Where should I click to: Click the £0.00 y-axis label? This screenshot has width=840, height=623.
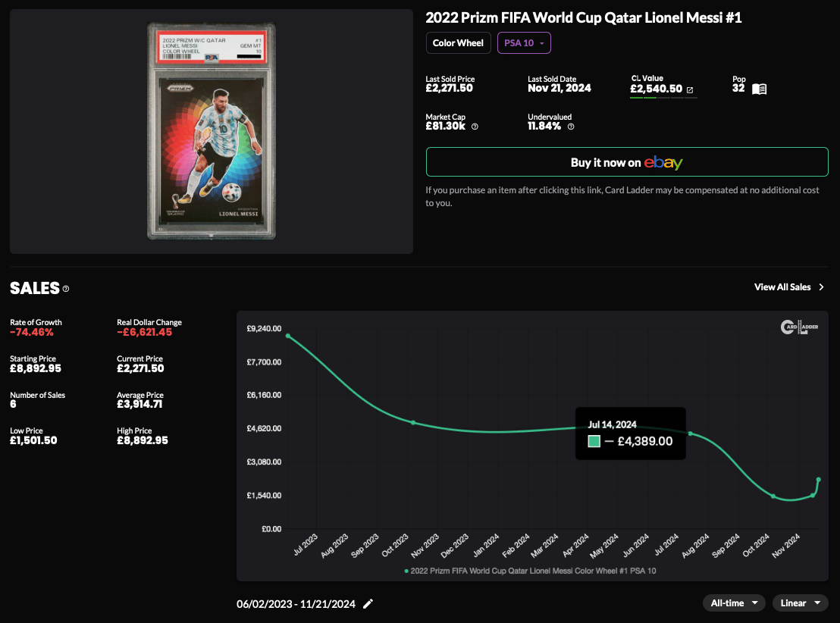(271, 529)
